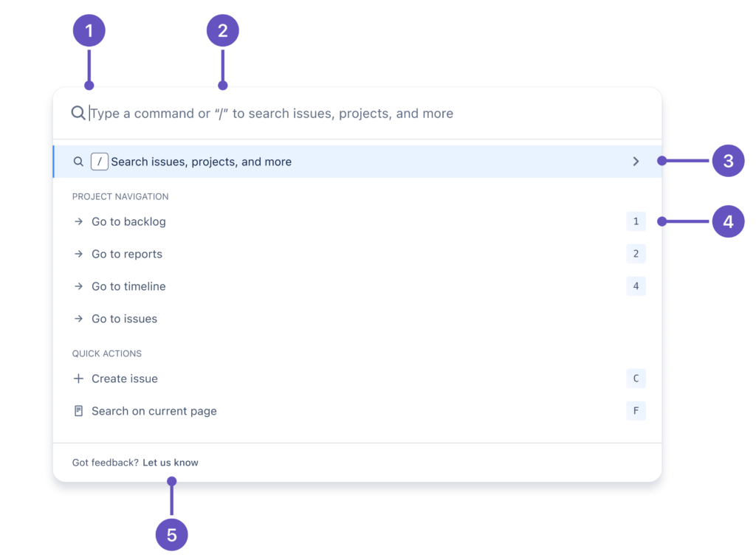This screenshot has height=560, width=756.
Task: Select Go to backlog
Action: (x=128, y=221)
